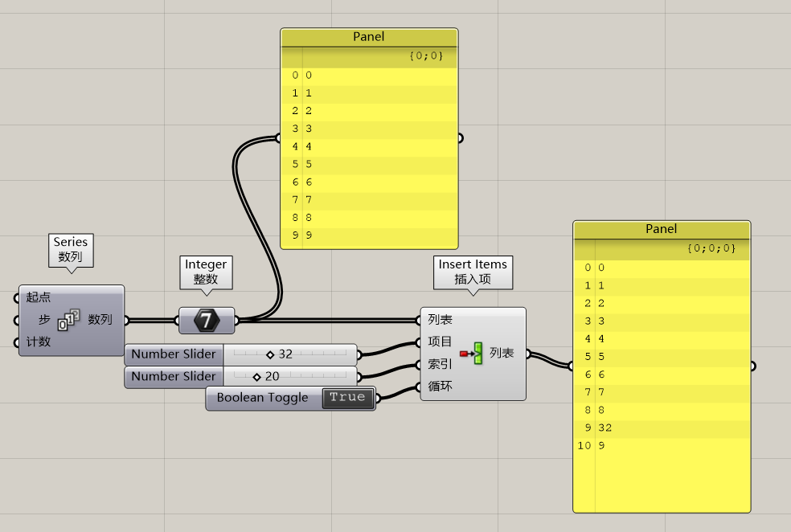Click row 3 in the {0;0;0} panel
The width and height of the screenshot is (791, 532).
coord(662,321)
